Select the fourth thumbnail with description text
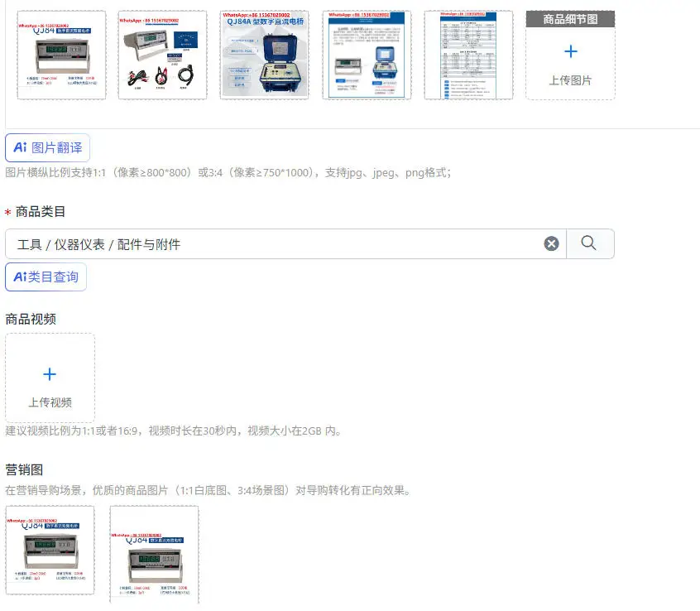This screenshot has width=700, height=611. (367, 55)
